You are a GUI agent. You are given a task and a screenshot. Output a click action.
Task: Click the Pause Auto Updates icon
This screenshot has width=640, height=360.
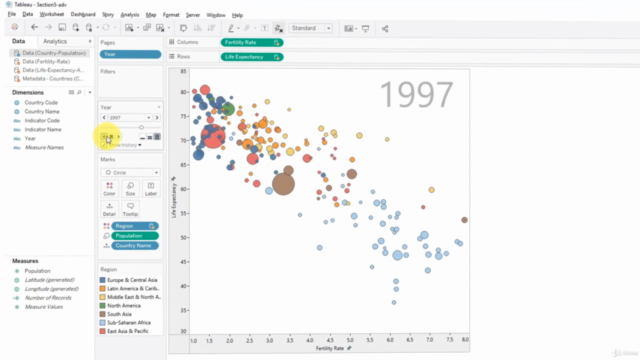89,27
